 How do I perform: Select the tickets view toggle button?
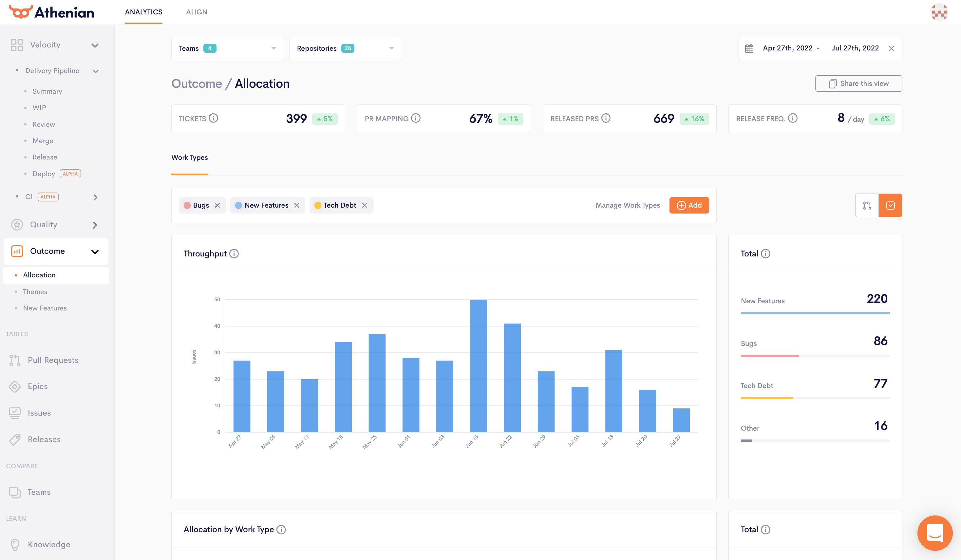coord(891,205)
